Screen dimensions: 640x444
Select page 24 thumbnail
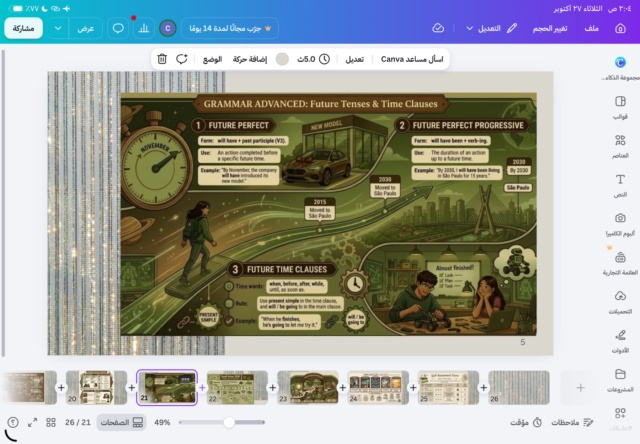[x=378, y=387]
